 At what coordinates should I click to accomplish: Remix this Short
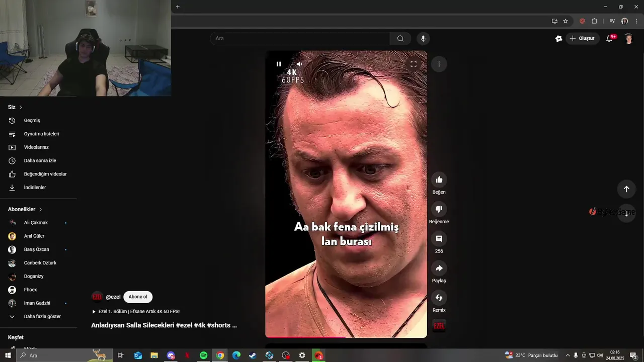click(439, 298)
